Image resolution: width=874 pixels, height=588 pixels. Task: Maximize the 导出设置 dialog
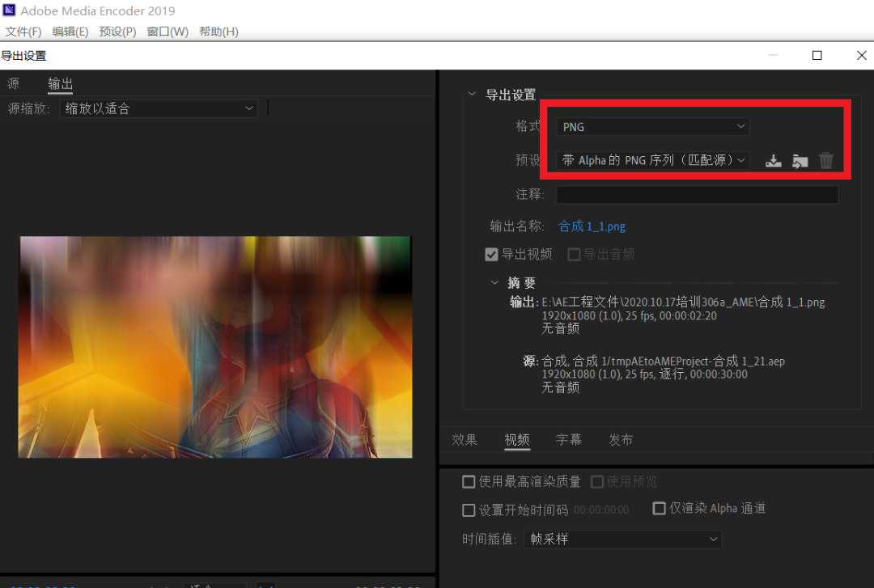817,55
